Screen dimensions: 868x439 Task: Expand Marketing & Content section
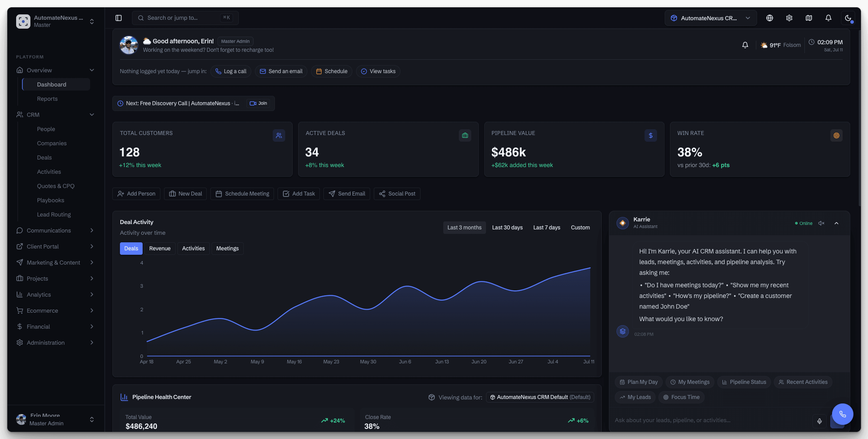pos(56,263)
